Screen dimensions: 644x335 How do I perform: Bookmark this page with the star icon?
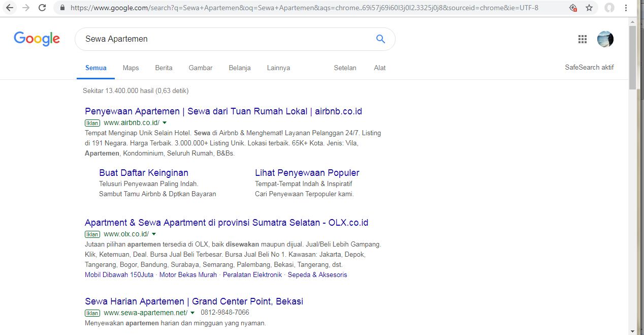(589, 8)
